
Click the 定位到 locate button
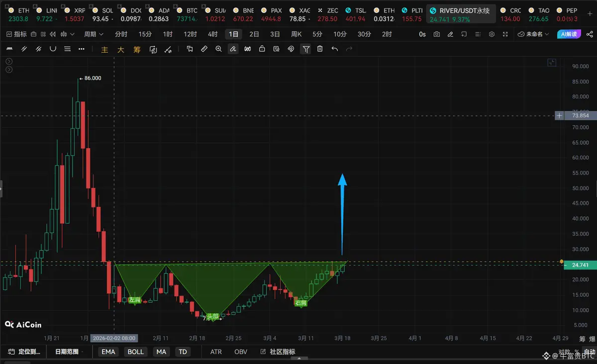pos(24,352)
